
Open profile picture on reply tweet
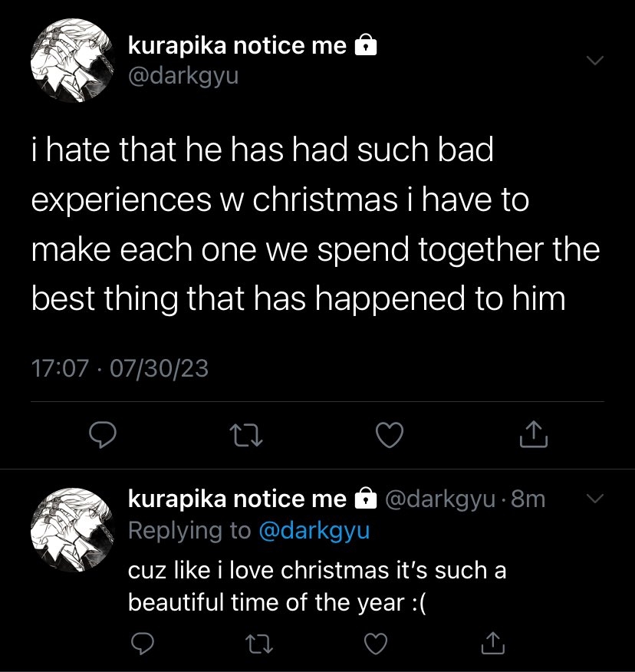tap(72, 530)
